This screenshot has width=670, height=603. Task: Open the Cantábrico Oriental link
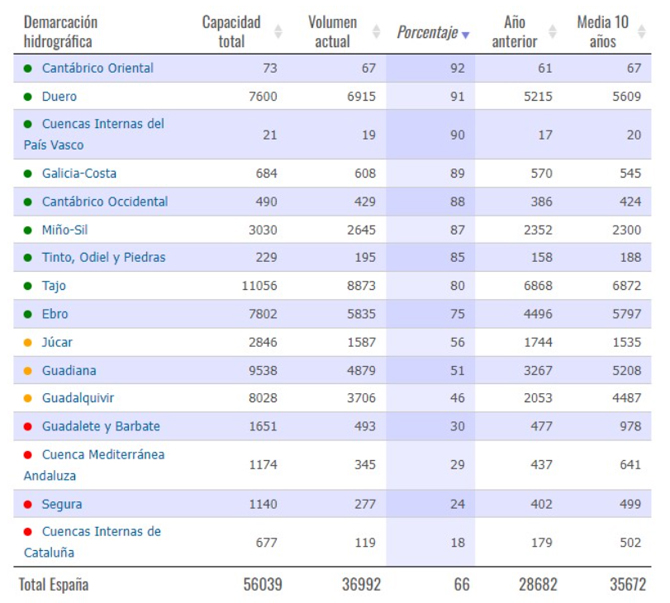[97, 69]
